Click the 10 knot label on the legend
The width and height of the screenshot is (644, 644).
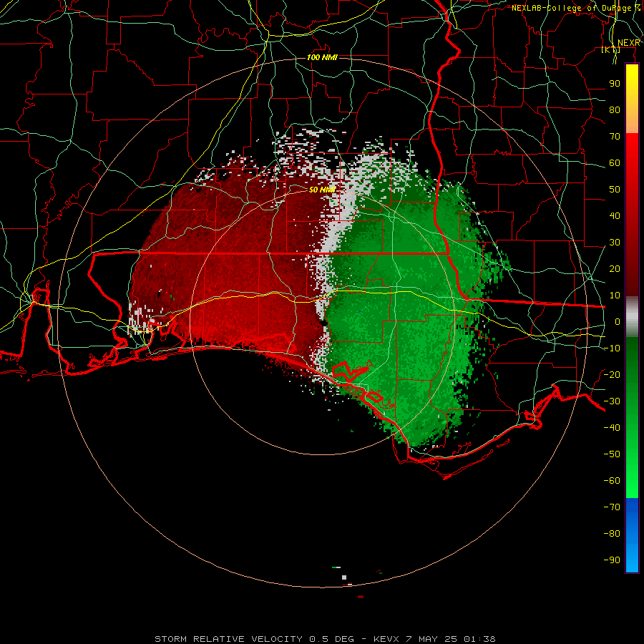click(x=615, y=296)
